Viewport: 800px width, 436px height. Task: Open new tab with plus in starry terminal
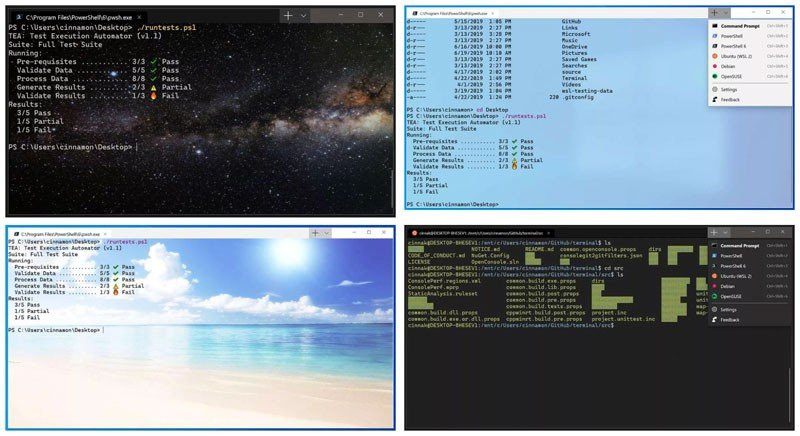tap(287, 15)
